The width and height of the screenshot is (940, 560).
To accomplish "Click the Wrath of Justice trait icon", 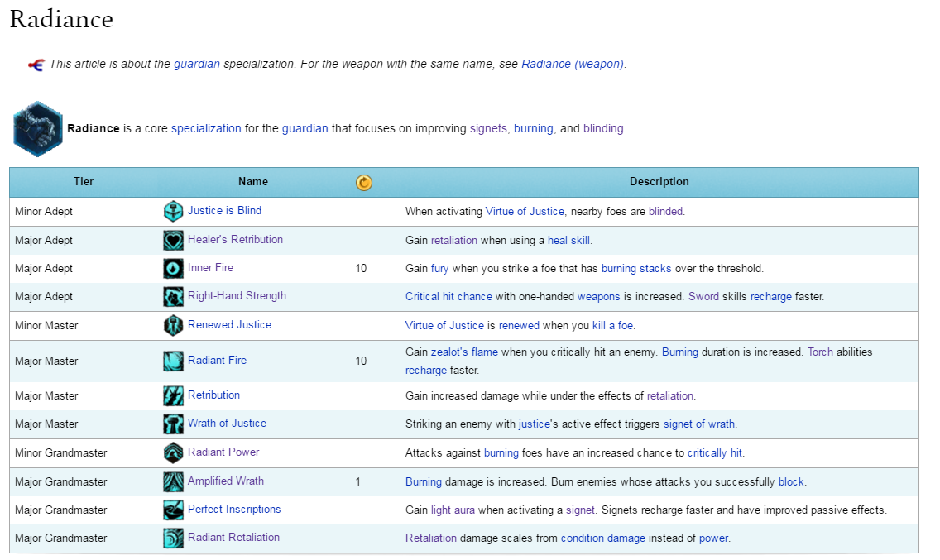I will (x=173, y=424).
